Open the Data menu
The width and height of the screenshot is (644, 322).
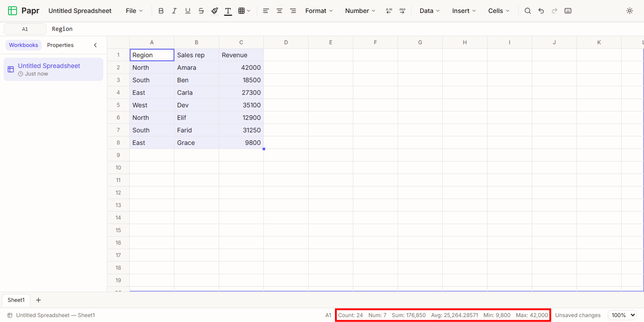tap(430, 11)
